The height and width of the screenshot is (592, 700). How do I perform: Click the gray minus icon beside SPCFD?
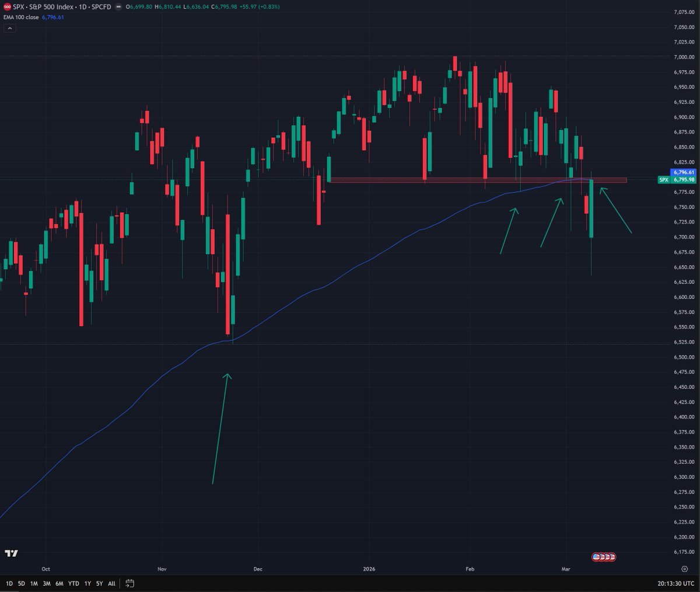click(119, 6)
